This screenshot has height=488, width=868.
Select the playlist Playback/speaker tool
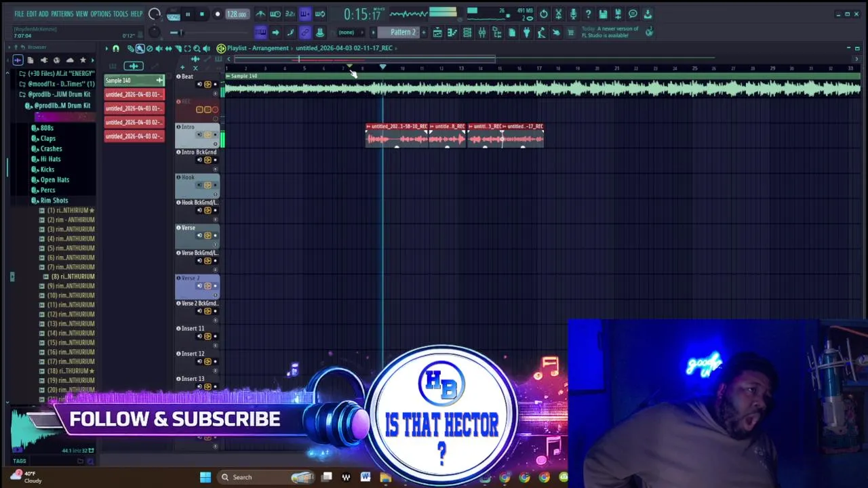(x=206, y=49)
